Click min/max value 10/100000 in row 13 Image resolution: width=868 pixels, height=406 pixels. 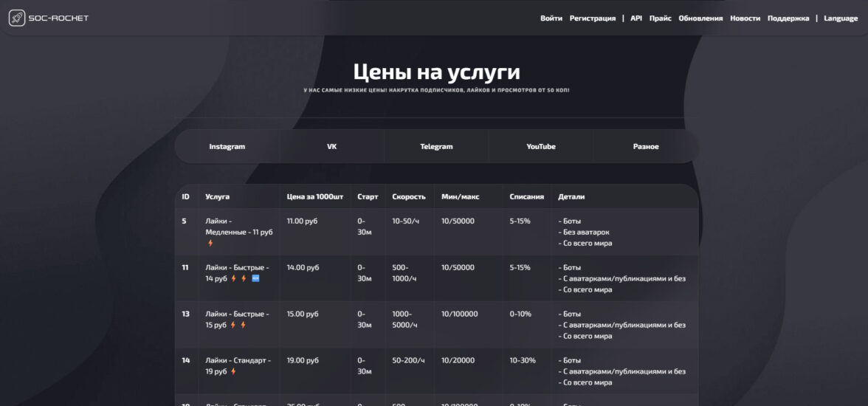[x=459, y=314]
